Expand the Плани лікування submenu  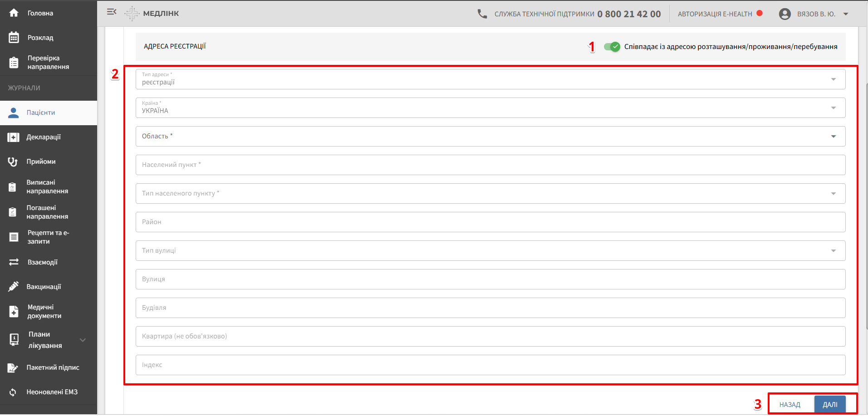(x=83, y=340)
